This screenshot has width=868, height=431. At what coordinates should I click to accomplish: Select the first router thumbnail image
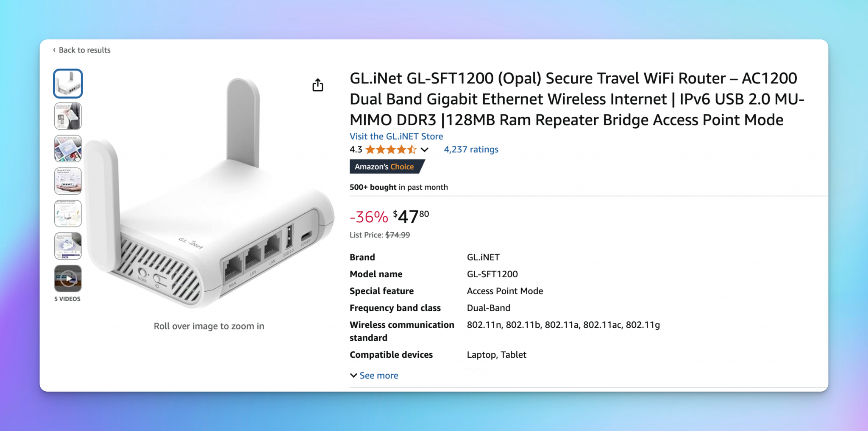pos(68,83)
